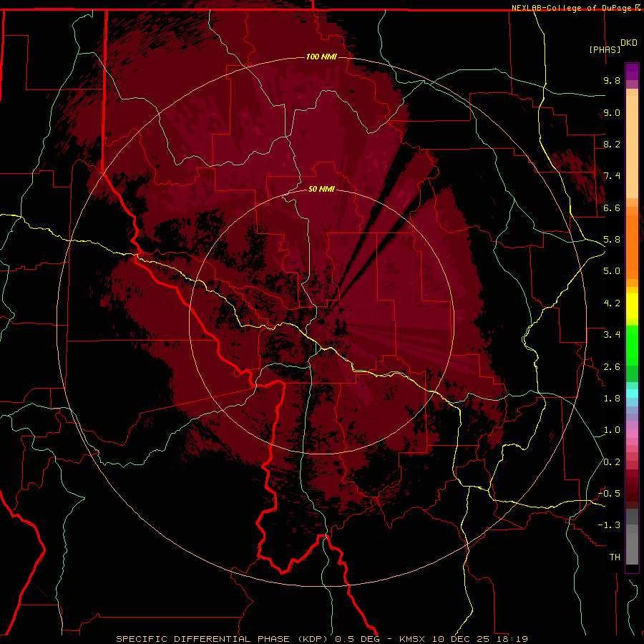This screenshot has height=644, width=644.
Task: Click the 1.0 value on the scale
Action: point(612,430)
